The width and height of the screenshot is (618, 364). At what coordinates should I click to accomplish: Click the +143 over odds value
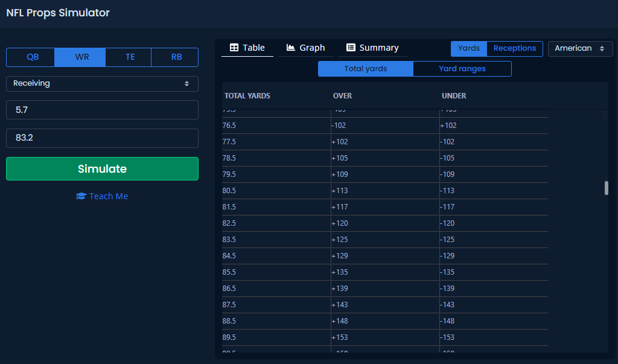[340, 305]
